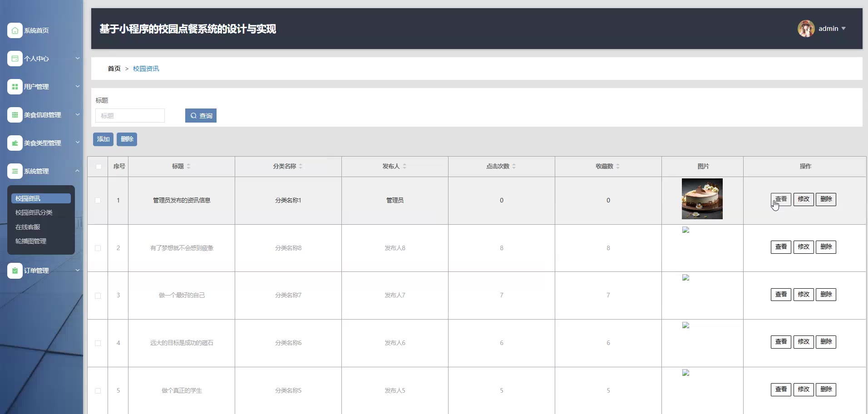Click the broken image icon in row 2

click(686, 230)
